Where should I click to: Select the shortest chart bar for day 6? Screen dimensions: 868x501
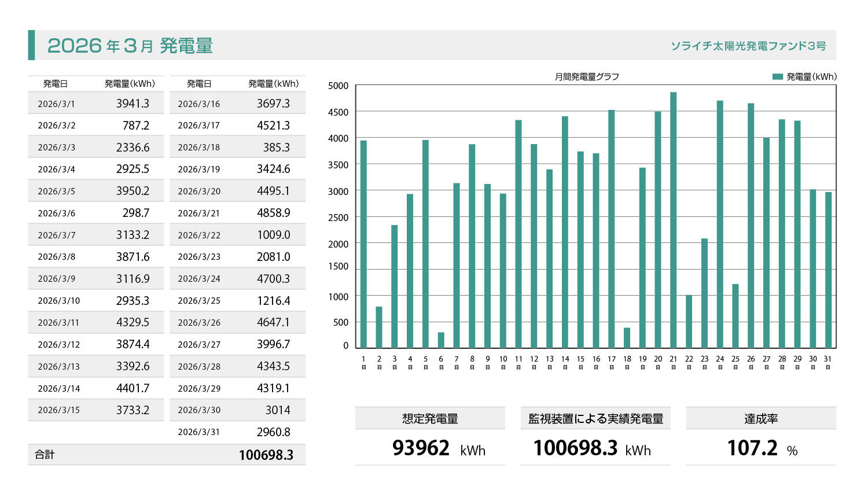point(441,340)
